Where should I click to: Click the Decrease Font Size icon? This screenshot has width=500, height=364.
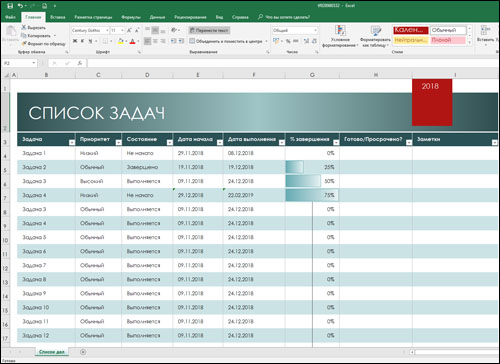tap(137, 30)
